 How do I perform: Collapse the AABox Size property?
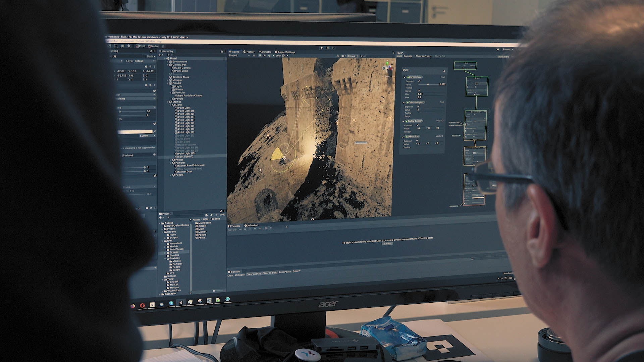click(x=403, y=137)
